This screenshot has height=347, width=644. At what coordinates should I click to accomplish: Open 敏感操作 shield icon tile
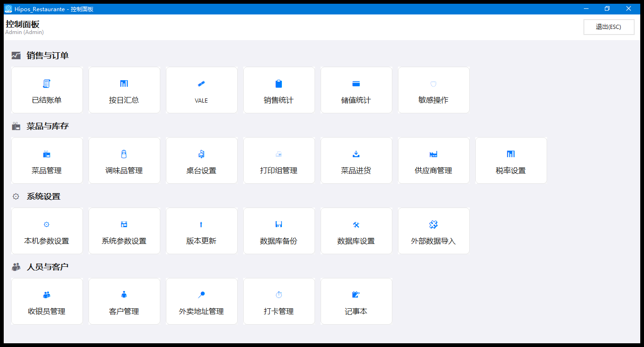coord(434,90)
